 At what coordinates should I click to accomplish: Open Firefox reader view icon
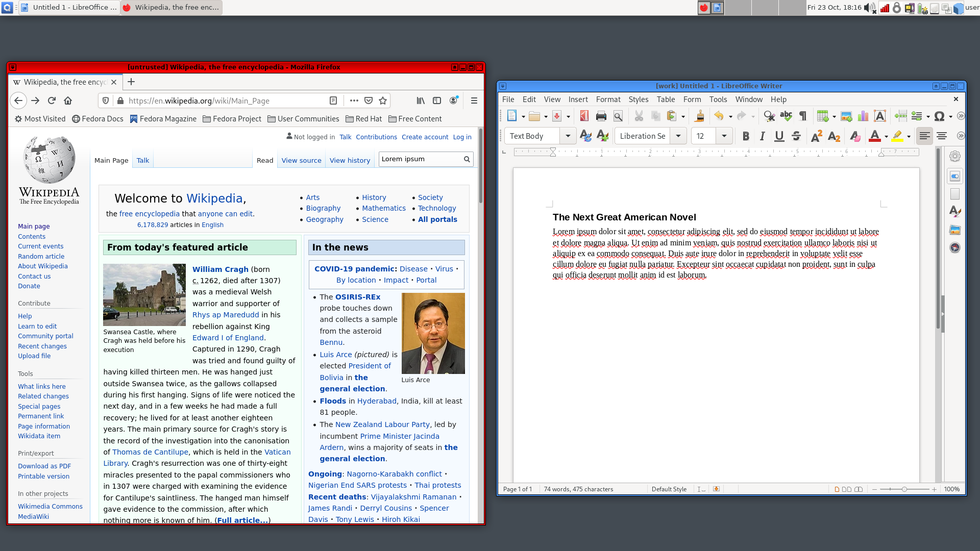click(x=333, y=101)
